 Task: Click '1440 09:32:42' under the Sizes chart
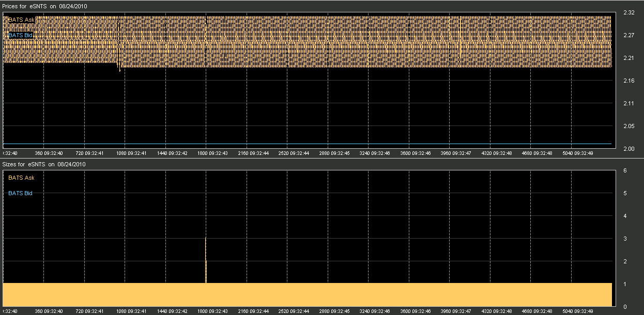coord(172,311)
